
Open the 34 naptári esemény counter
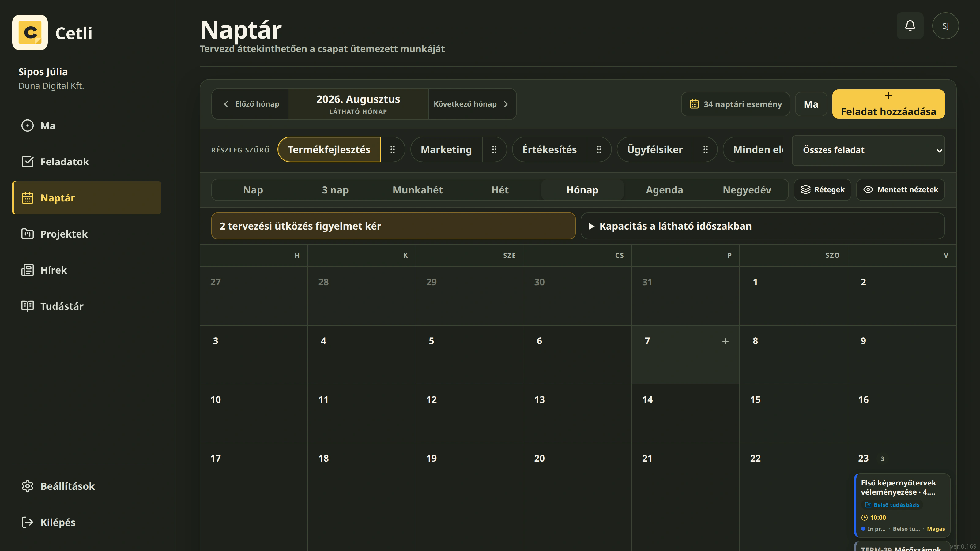click(735, 104)
